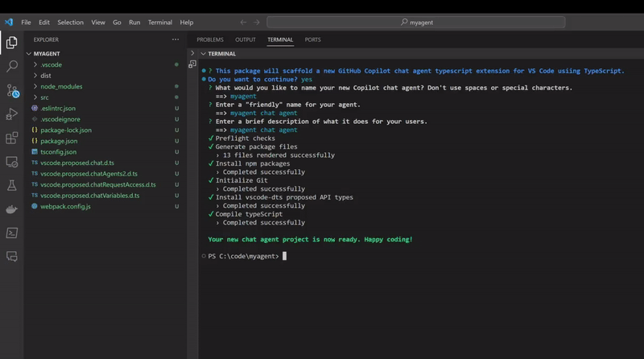The height and width of the screenshot is (359, 644).
Task: Click the tsconfig.json file icon
Action: tap(35, 151)
